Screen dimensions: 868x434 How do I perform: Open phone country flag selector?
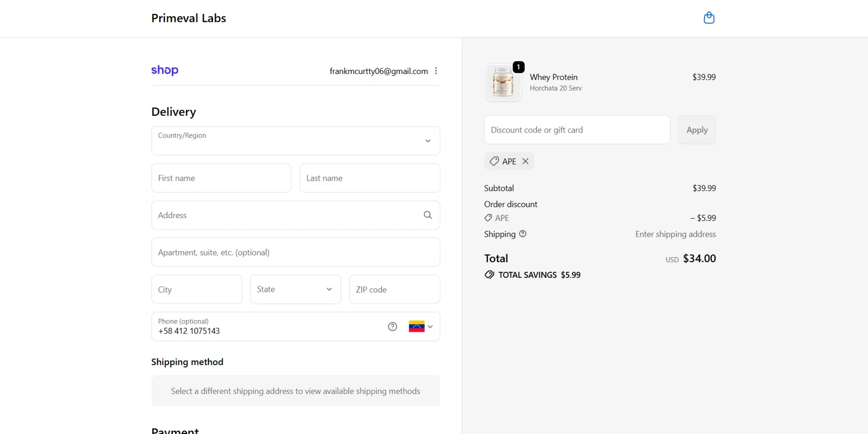coord(421,326)
